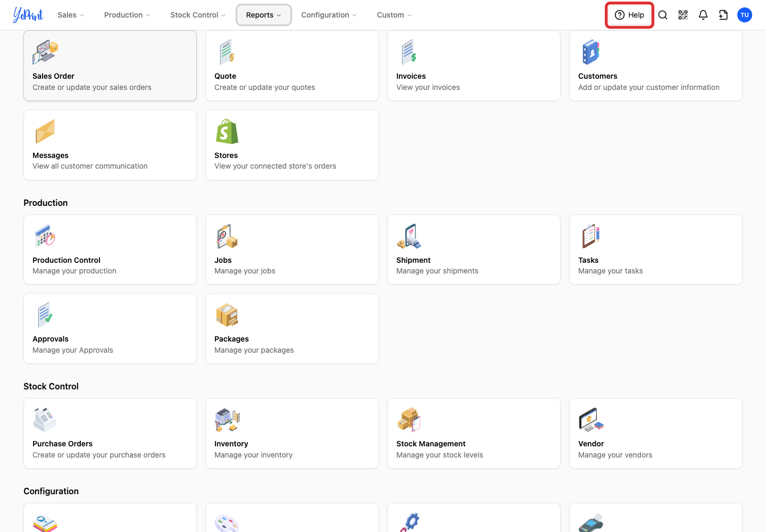Click the Customers address book icon
766x532 pixels.
(x=591, y=52)
